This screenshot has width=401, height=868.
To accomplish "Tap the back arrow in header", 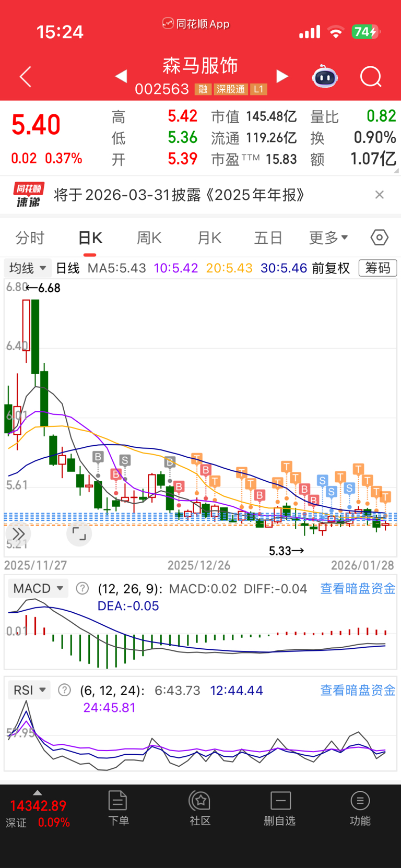I will click(x=26, y=77).
